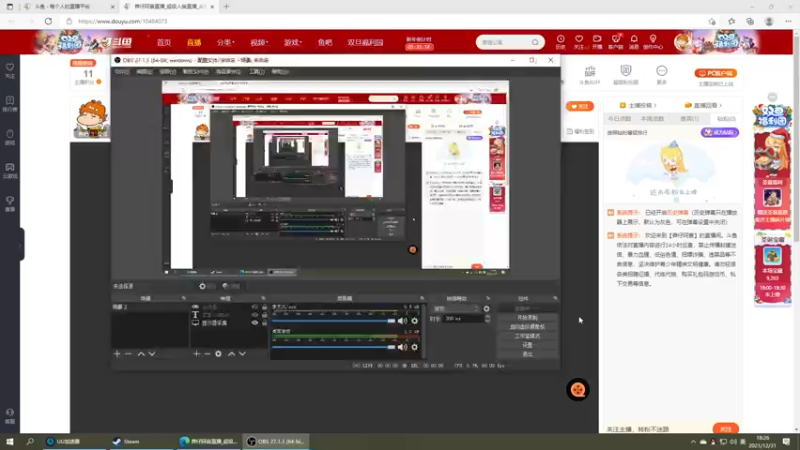Mute the second audio mixer channel
Screen dimensions: 800x450
[403, 347]
